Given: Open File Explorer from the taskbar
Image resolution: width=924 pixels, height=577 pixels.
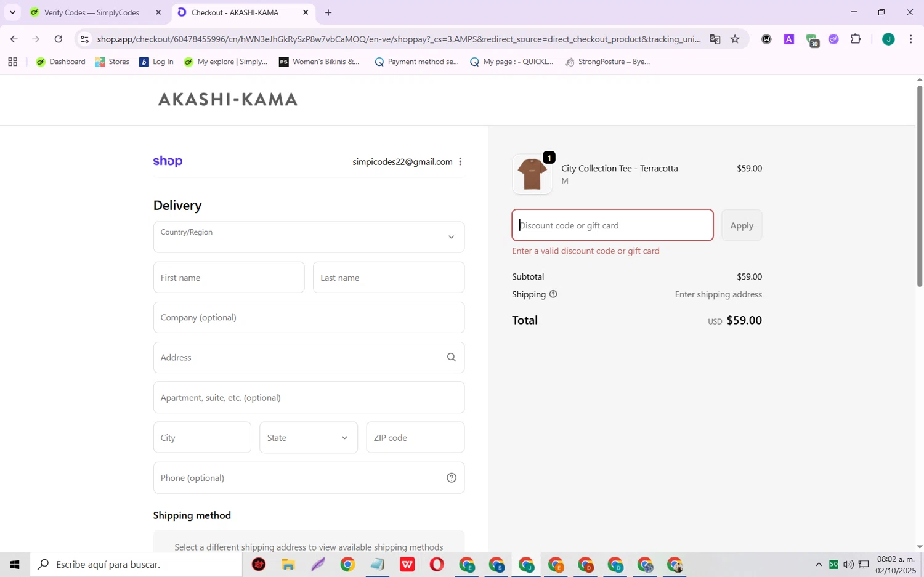Looking at the screenshot, I should (x=288, y=565).
